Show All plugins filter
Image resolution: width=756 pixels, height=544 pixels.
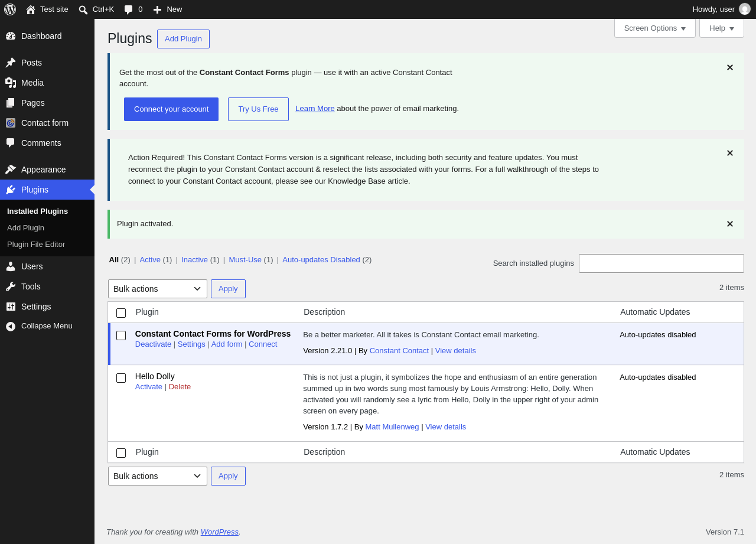pyautogui.click(x=113, y=259)
